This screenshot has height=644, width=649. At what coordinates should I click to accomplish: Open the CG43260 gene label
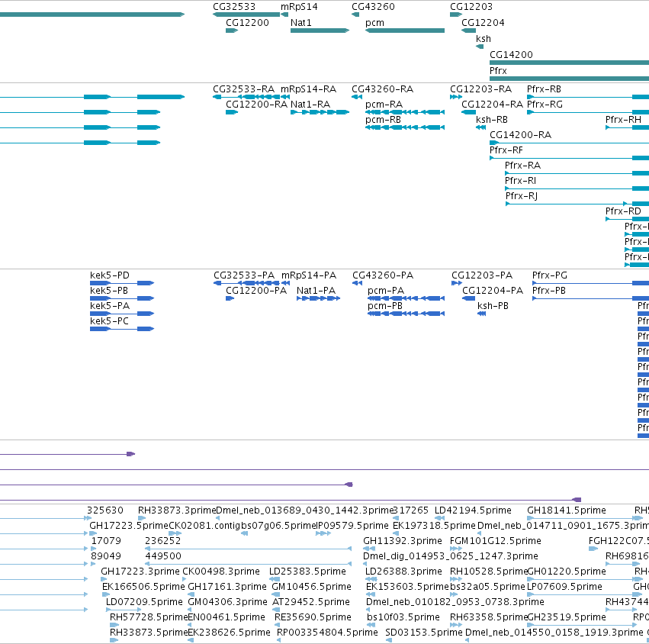pos(373,7)
